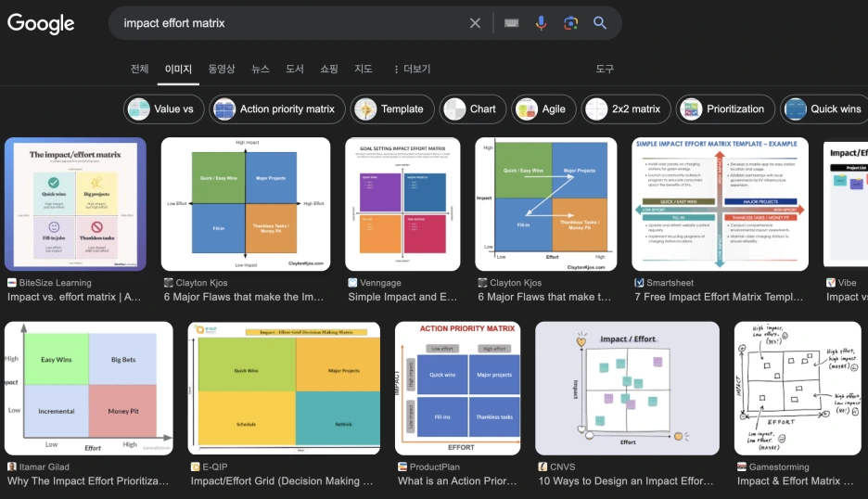Select the Prioritization filter chip

tap(725, 109)
